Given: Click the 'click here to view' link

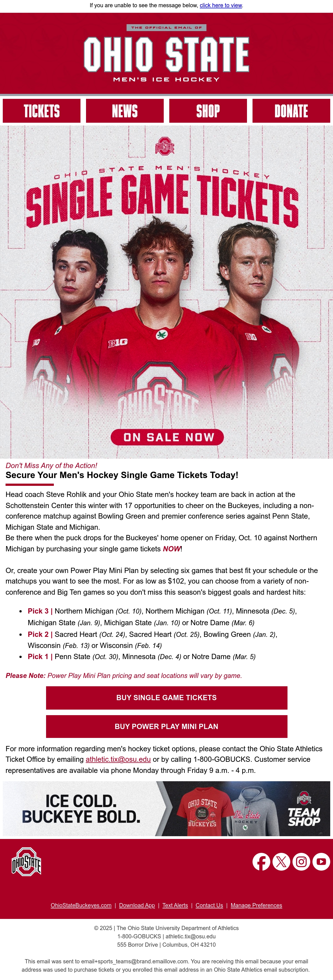Looking at the screenshot, I should coord(221,5).
